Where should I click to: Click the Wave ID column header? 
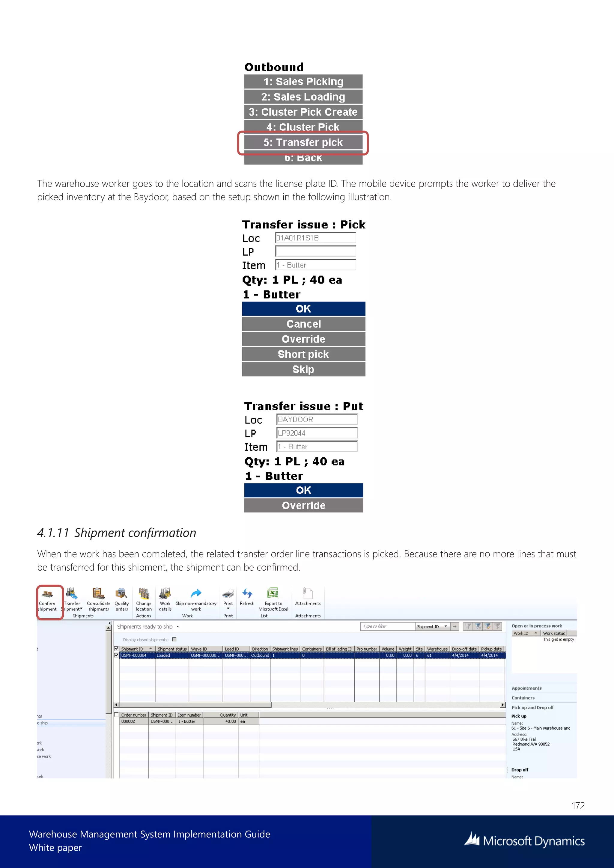coord(206,649)
